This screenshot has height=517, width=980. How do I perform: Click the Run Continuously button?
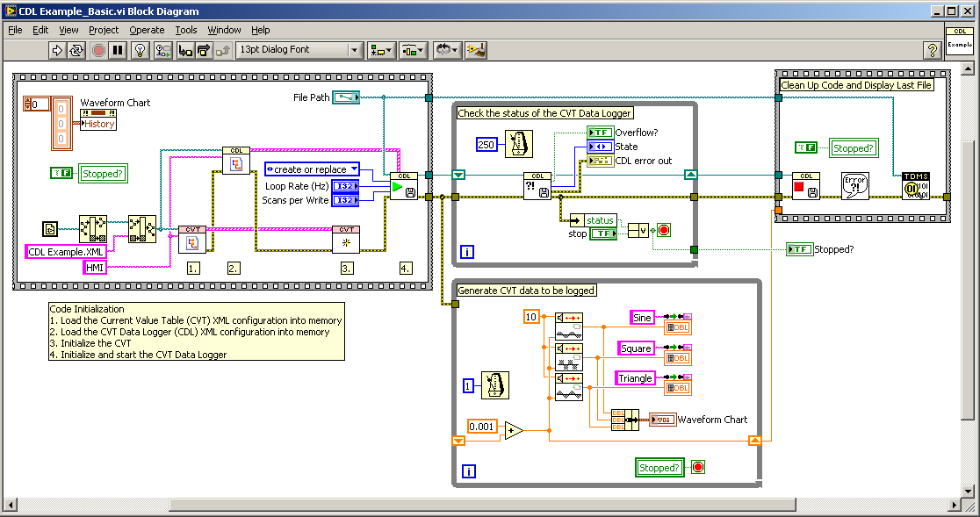tap(76, 50)
